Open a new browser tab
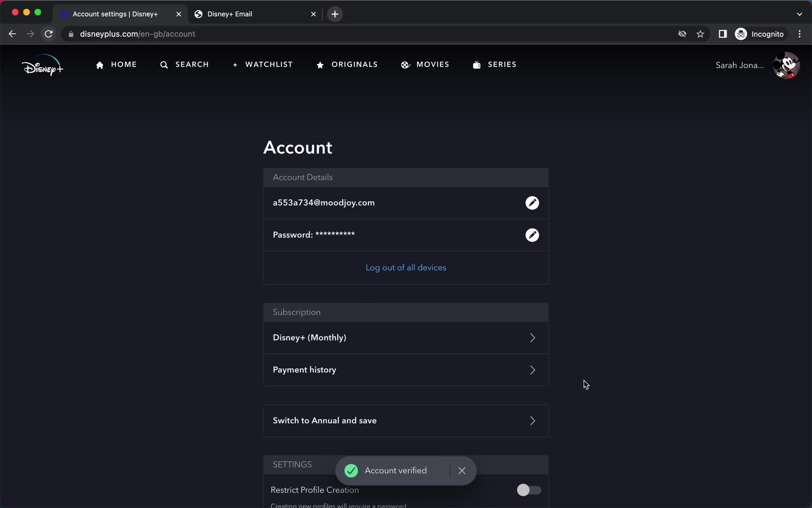Viewport: 812px width, 508px height. pos(335,14)
